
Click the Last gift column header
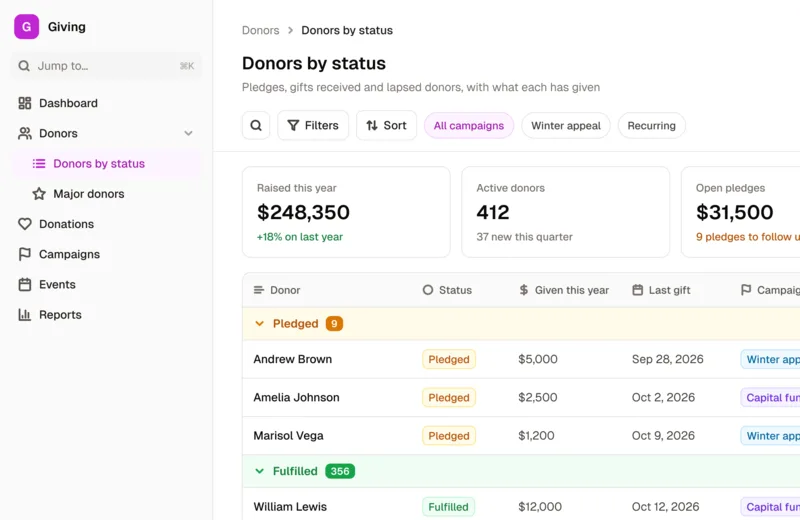[x=661, y=290]
